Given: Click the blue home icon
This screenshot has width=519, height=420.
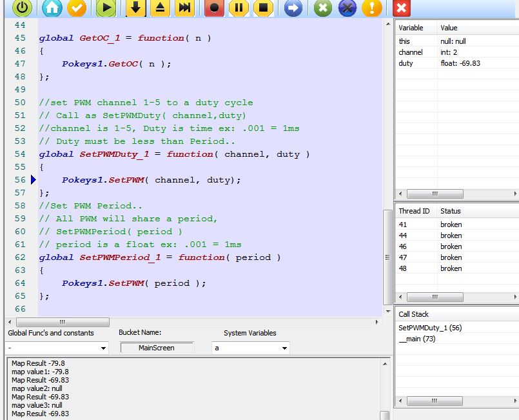Looking at the screenshot, I should tap(52, 8).
